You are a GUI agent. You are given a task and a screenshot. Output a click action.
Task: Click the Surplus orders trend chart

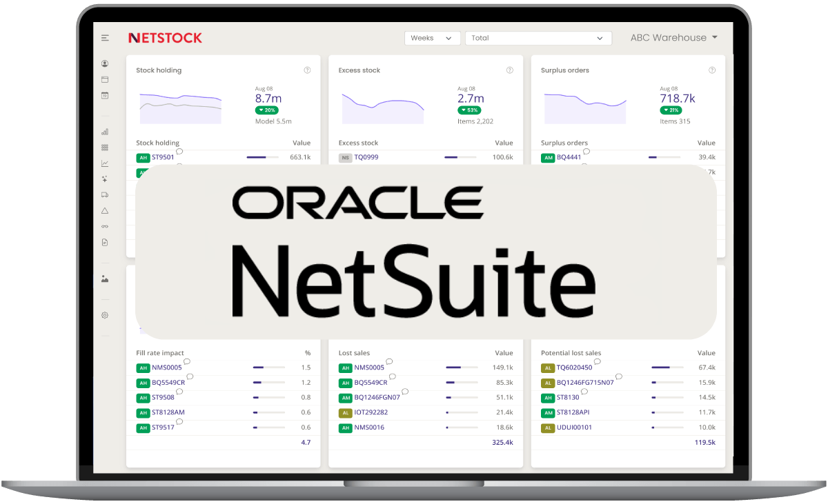point(585,108)
